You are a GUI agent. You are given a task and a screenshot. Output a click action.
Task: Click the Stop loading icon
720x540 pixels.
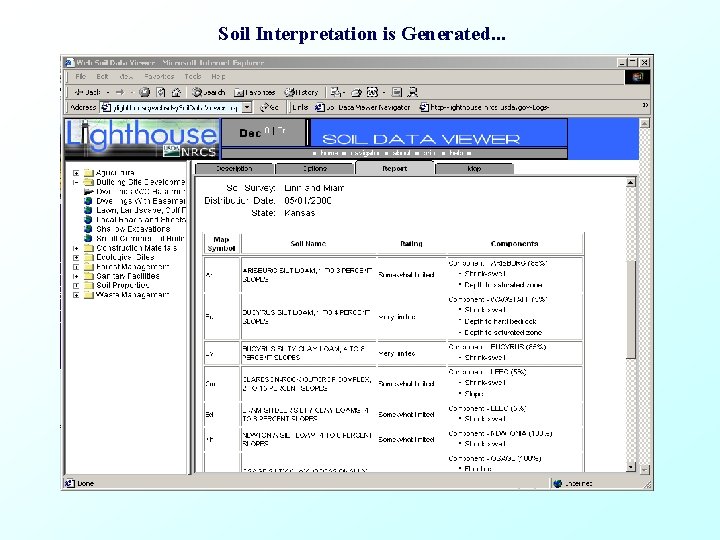[145, 92]
